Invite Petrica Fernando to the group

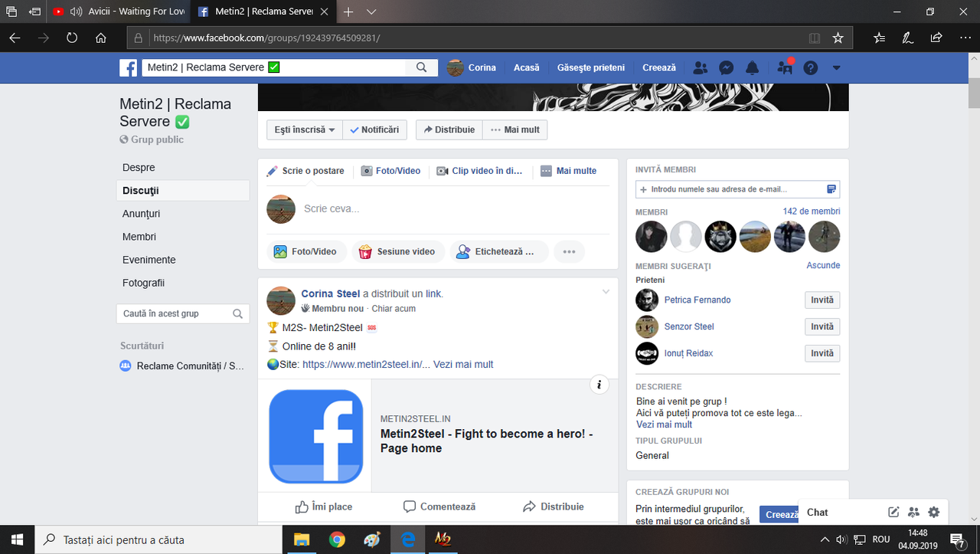[x=822, y=300]
